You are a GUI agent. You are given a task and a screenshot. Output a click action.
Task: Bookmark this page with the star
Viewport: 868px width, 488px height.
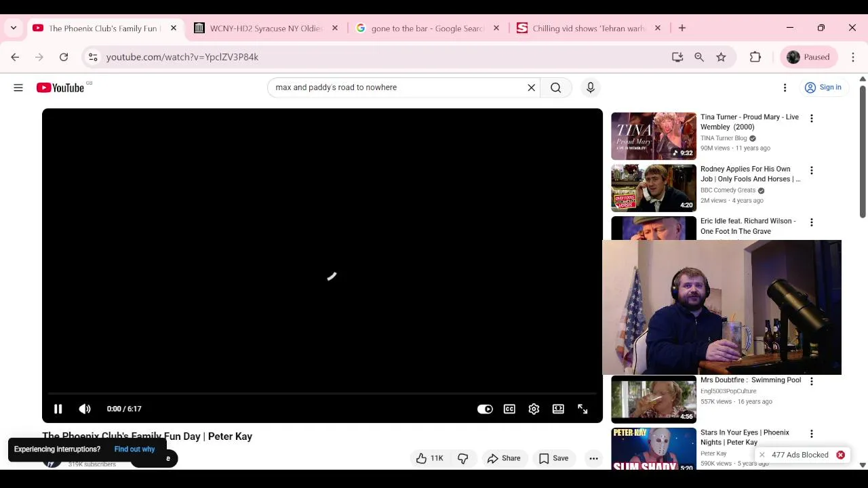[721, 57]
